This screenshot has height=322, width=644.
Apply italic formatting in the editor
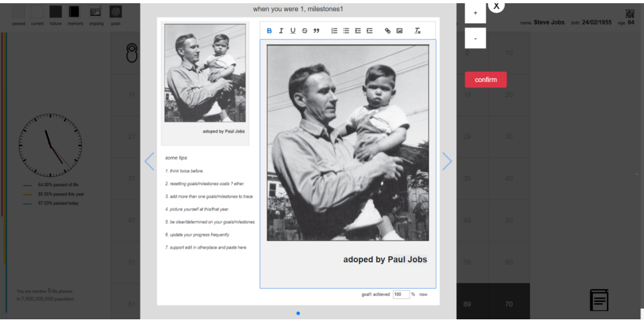pos(281,31)
